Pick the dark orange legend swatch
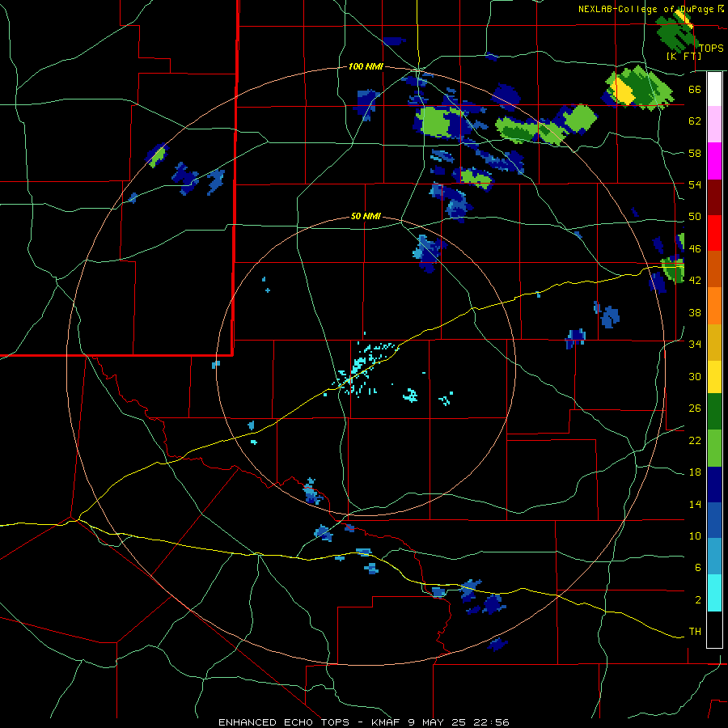 click(714, 269)
